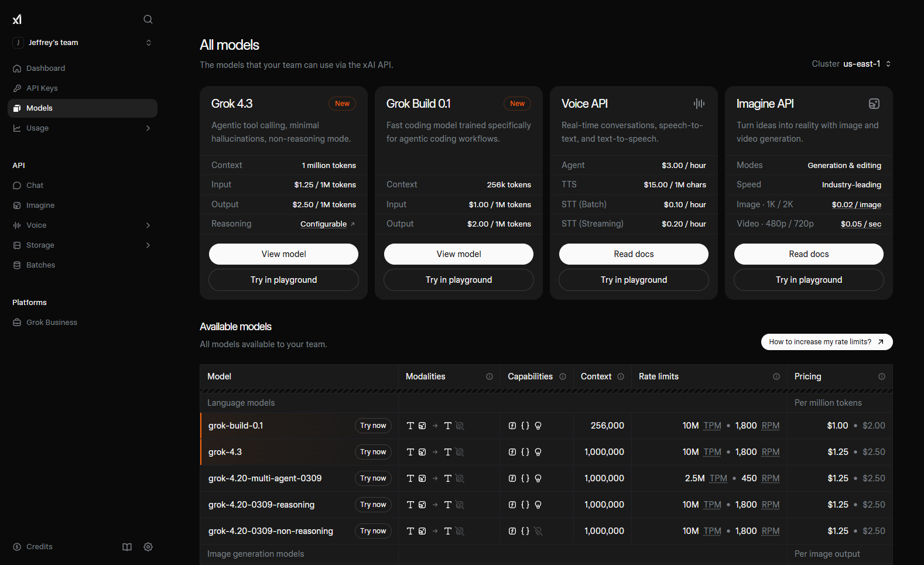The height and width of the screenshot is (565, 924).
Task: Go to Dashboard in sidebar
Action: 83,69
